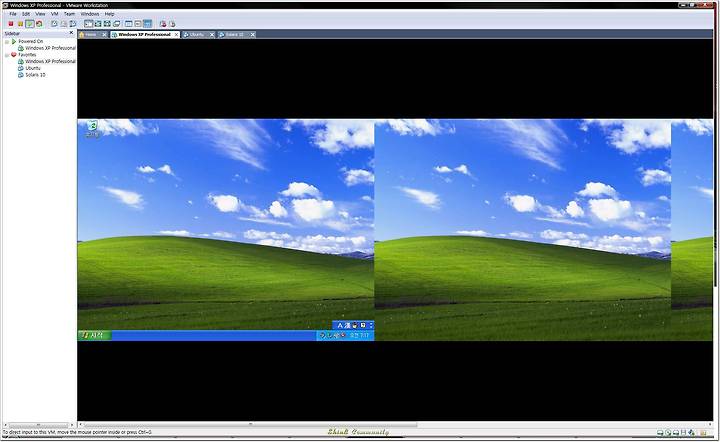Select Ubuntu in the Favorites list
The width and height of the screenshot is (720, 442).
point(33,68)
